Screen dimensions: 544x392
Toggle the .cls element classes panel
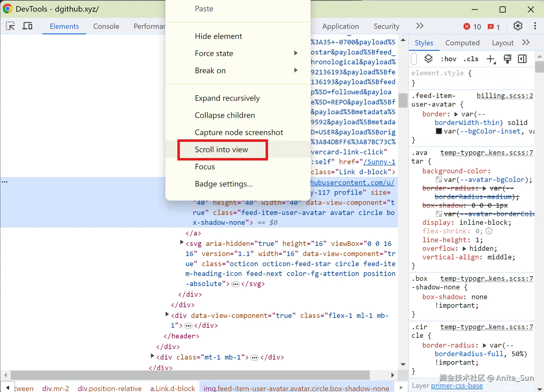(471, 59)
